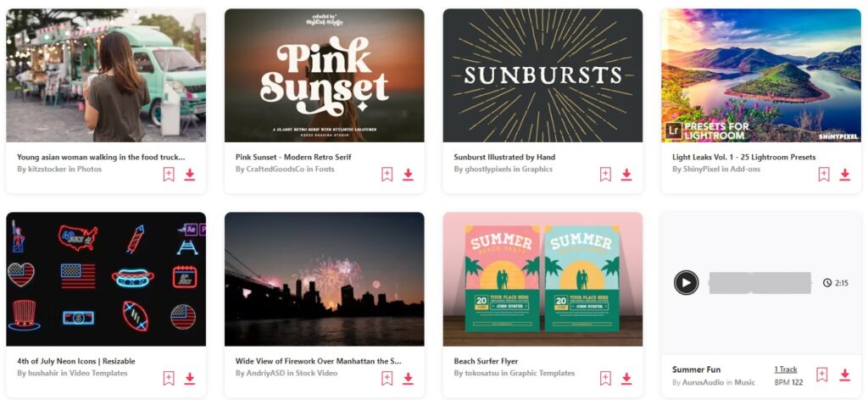868x400 pixels.
Task: Play the Summer Fun track preview
Action: [x=686, y=283]
